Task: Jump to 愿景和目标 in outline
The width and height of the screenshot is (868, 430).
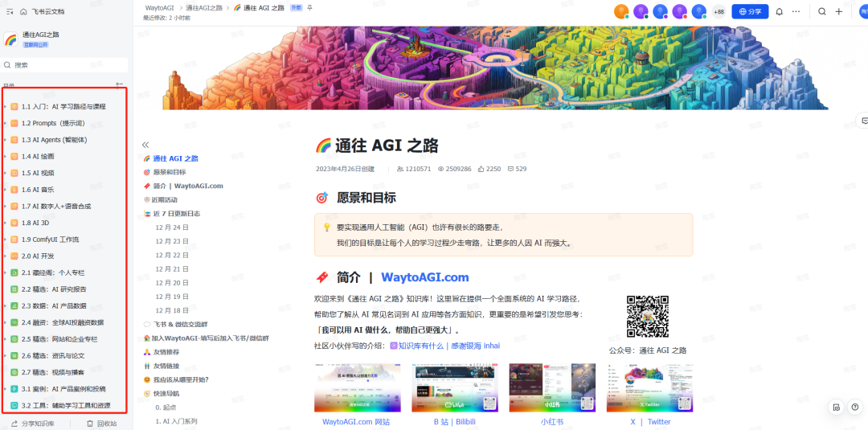Action: coord(170,172)
